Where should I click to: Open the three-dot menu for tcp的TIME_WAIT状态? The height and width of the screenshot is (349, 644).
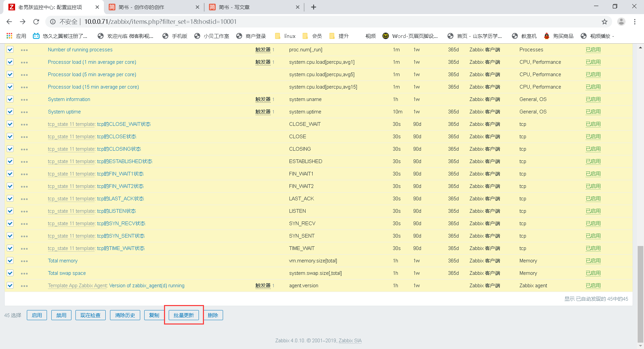tap(24, 249)
